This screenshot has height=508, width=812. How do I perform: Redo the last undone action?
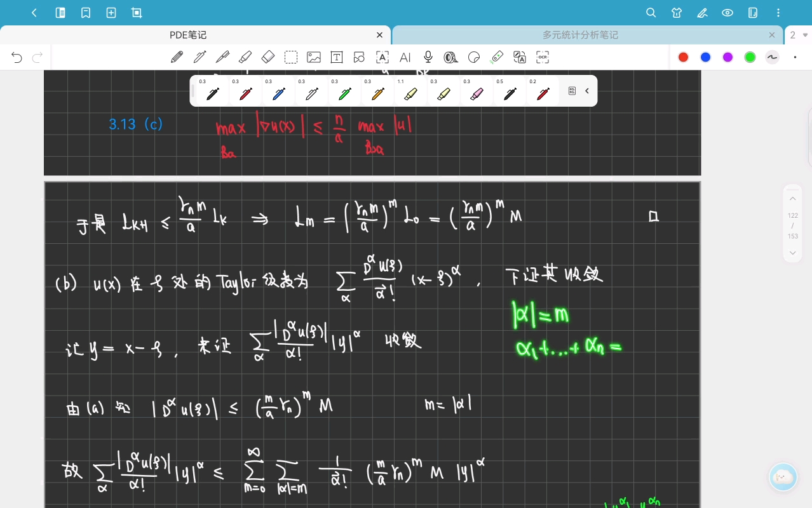(37, 58)
